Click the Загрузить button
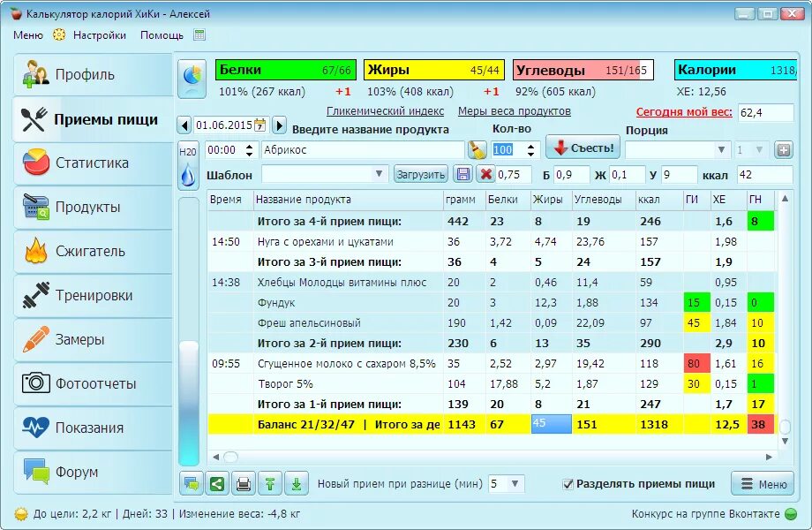The width and height of the screenshot is (812, 530). point(420,175)
